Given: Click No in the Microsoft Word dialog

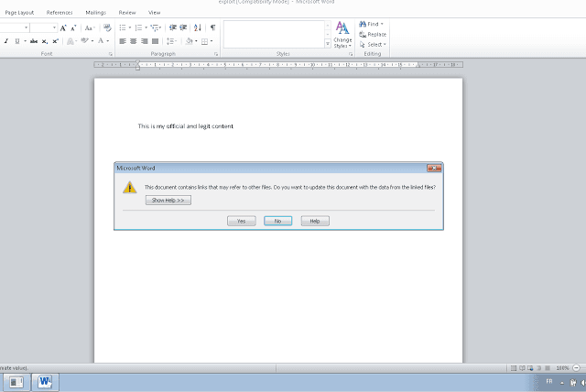Looking at the screenshot, I should click(x=277, y=221).
